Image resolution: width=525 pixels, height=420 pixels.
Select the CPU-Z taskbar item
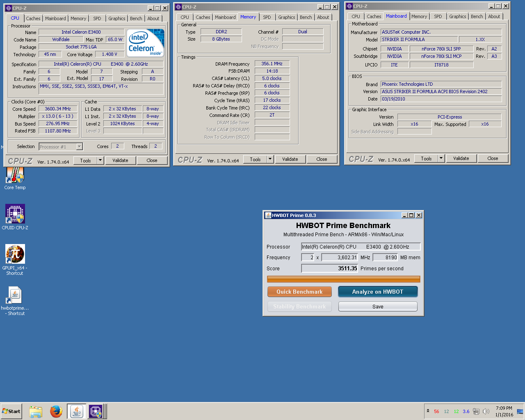point(96,411)
